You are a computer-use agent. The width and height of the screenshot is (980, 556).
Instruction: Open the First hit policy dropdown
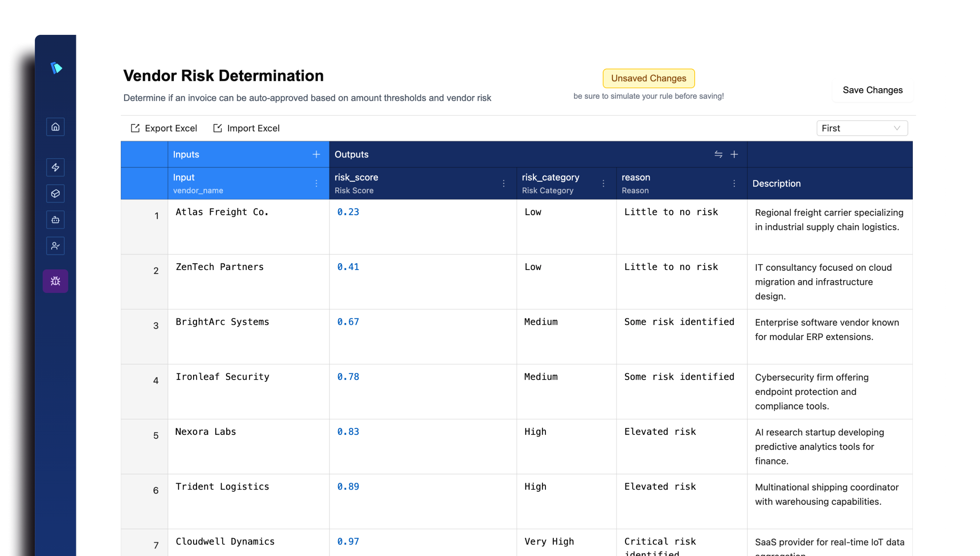pos(862,128)
